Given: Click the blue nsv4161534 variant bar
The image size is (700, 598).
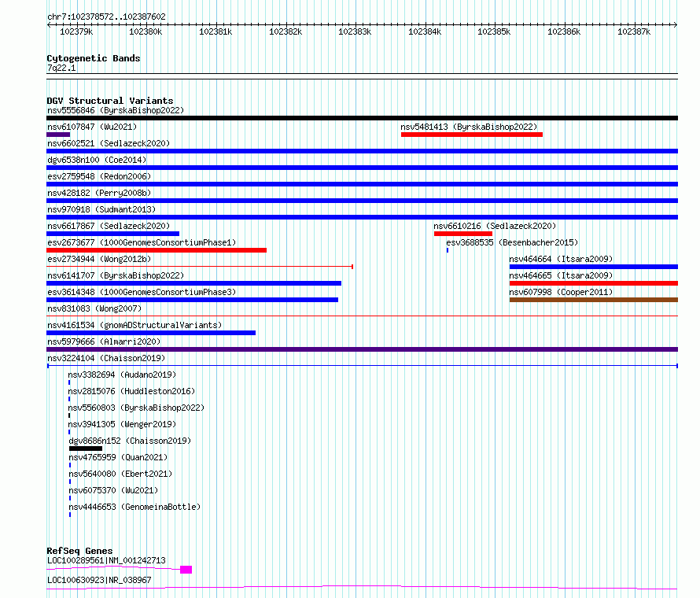Looking at the screenshot, I should 151,333.
